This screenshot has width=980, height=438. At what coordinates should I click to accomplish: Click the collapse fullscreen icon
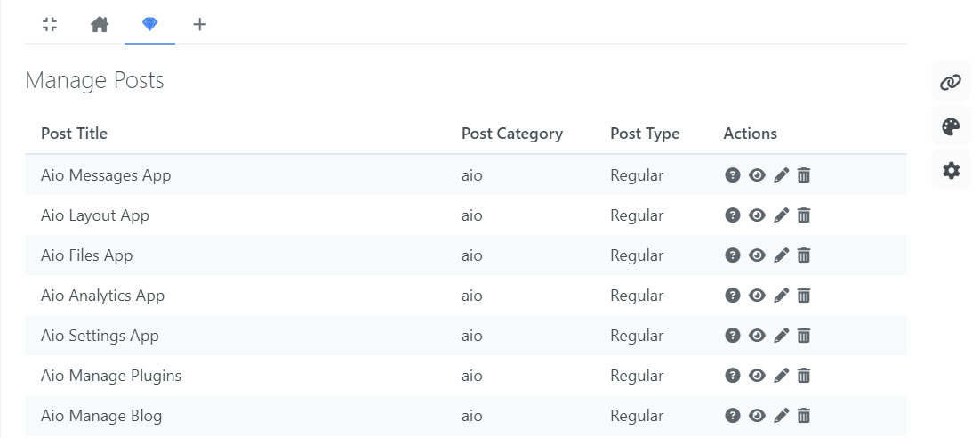pos(50,24)
